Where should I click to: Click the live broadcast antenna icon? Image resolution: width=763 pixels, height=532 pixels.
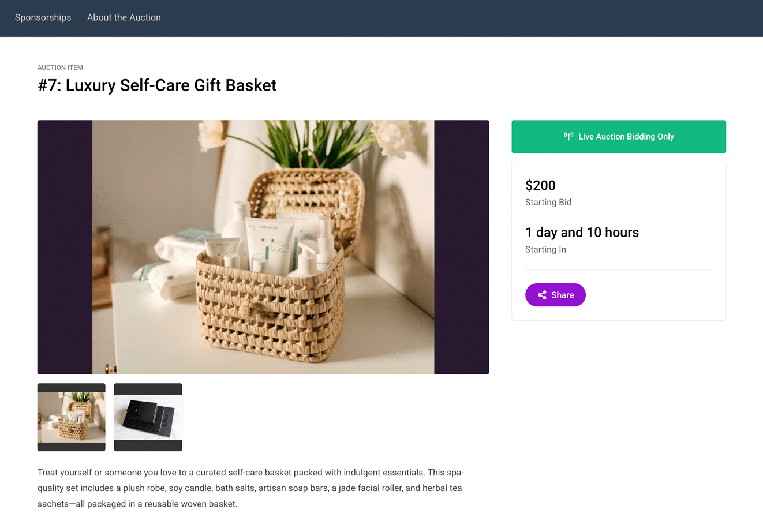568,137
